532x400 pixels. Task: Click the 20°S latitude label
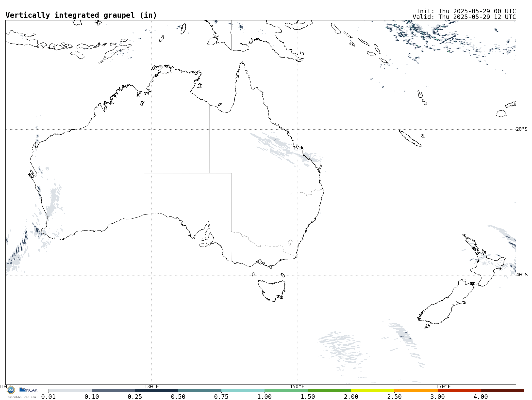522,129
